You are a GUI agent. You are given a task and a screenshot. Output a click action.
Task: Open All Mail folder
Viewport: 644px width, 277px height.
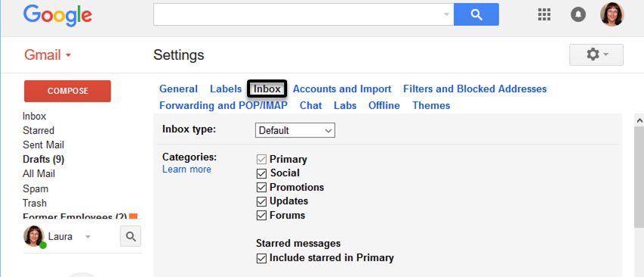(x=39, y=174)
